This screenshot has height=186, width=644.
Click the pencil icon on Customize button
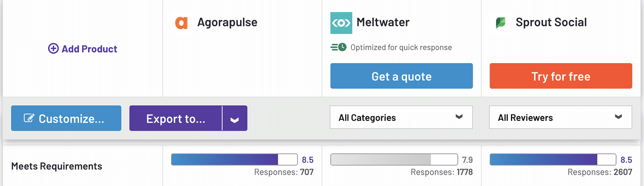click(x=29, y=118)
